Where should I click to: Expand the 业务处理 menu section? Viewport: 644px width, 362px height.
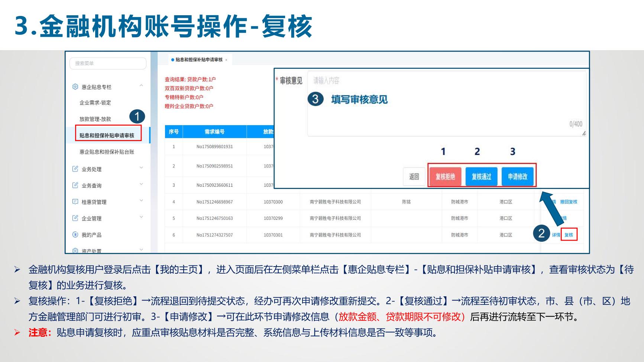(141, 168)
